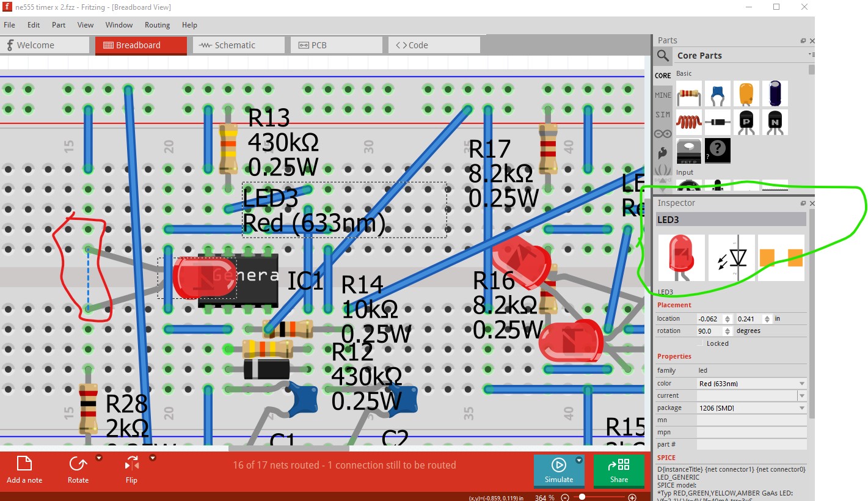Viewport: 868px width, 501px height.
Task: Pick the blue ceramic capacitor part
Action: 718,94
